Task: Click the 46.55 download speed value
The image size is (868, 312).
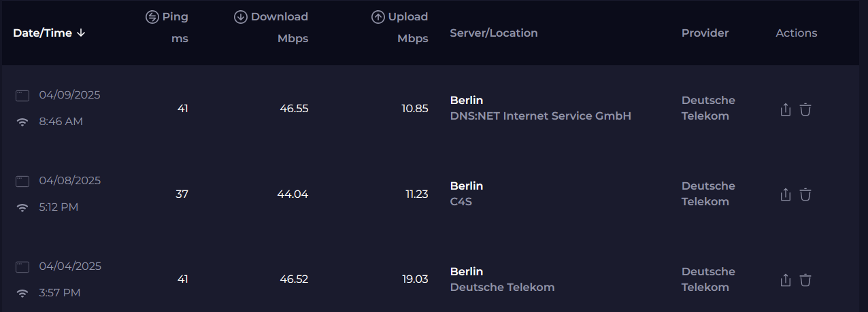Action: coord(294,109)
